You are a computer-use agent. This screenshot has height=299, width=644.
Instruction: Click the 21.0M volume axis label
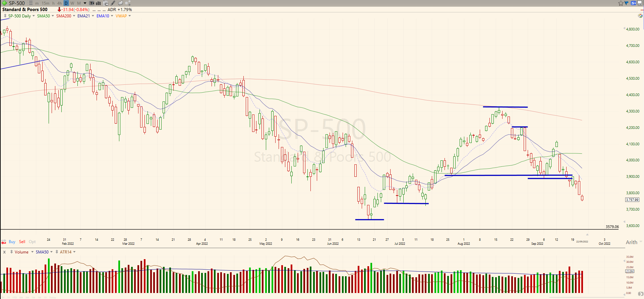tap(630, 271)
